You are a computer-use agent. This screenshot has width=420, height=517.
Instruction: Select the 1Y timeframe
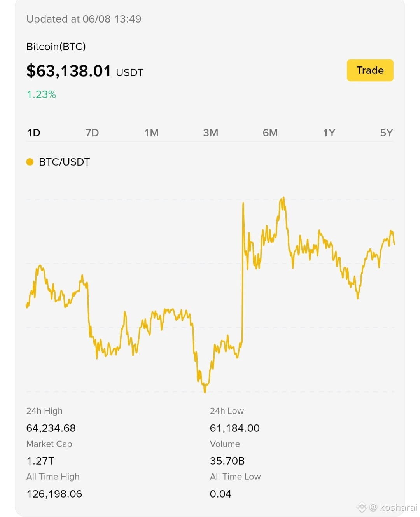(x=329, y=133)
